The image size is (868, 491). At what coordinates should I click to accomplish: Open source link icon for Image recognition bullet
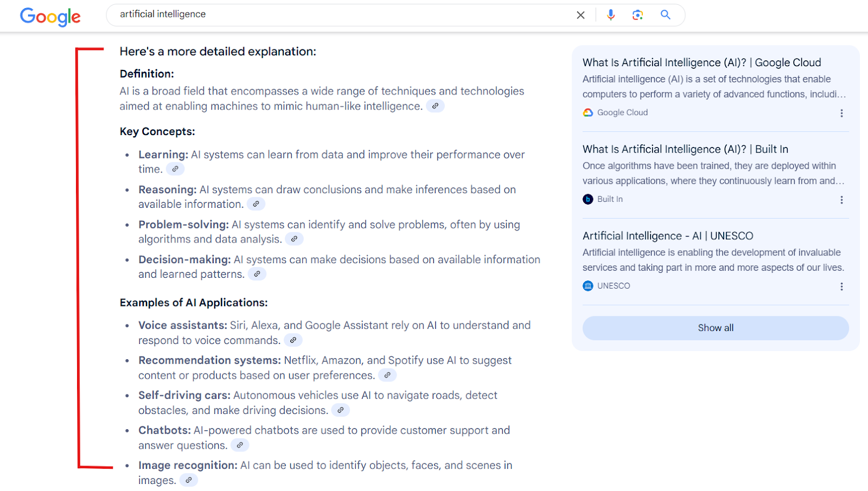tap(189, 480)
